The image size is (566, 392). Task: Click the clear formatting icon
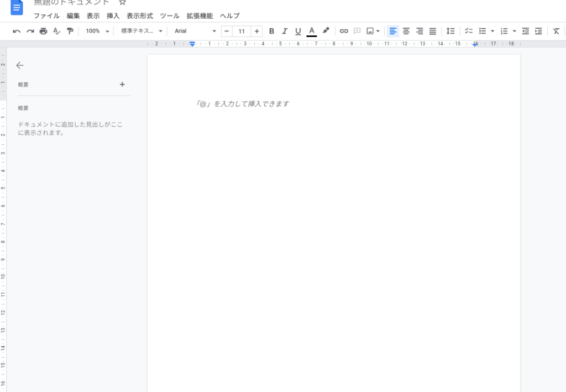tap(556, 31)
